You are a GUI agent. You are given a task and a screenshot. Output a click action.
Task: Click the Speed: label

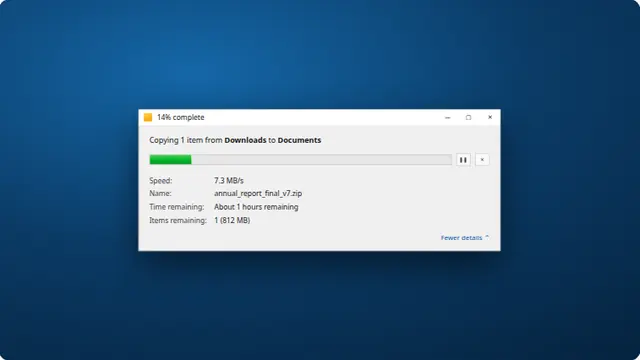tap(160, 180)
